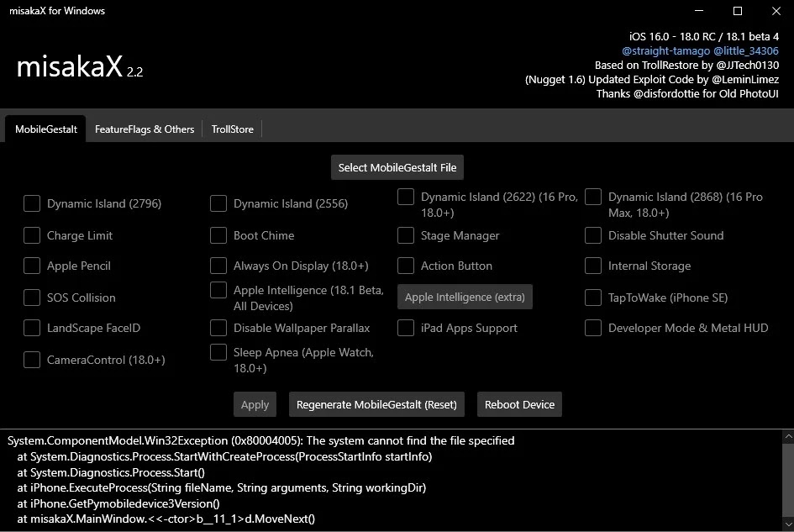Click Select MobileGestalt File button
794x532 pixels.
pyautogui.click(x=397, y=168)
